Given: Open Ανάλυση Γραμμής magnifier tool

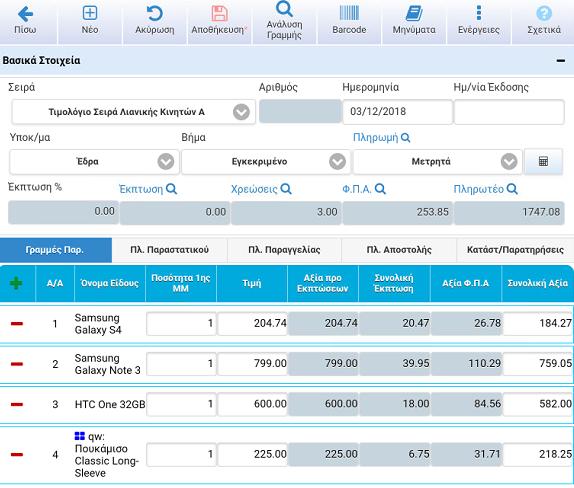Looking at the screenshot, I should point(284,9).
